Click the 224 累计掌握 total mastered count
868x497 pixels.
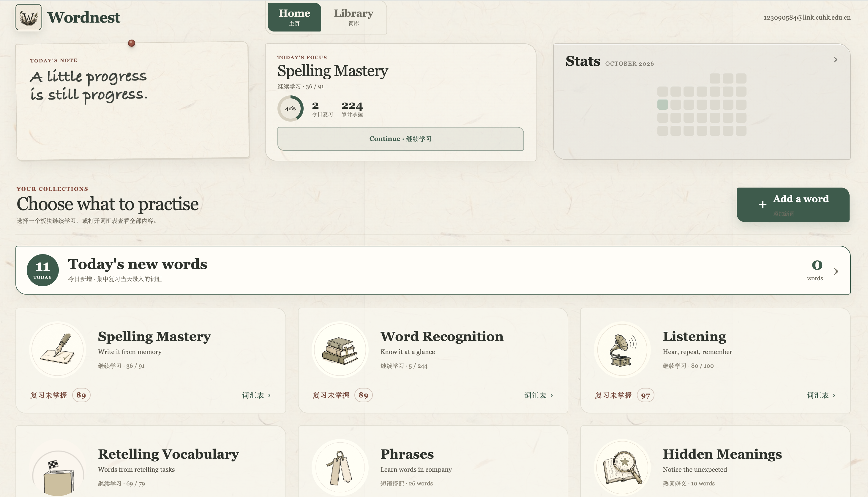coord(352,109)
